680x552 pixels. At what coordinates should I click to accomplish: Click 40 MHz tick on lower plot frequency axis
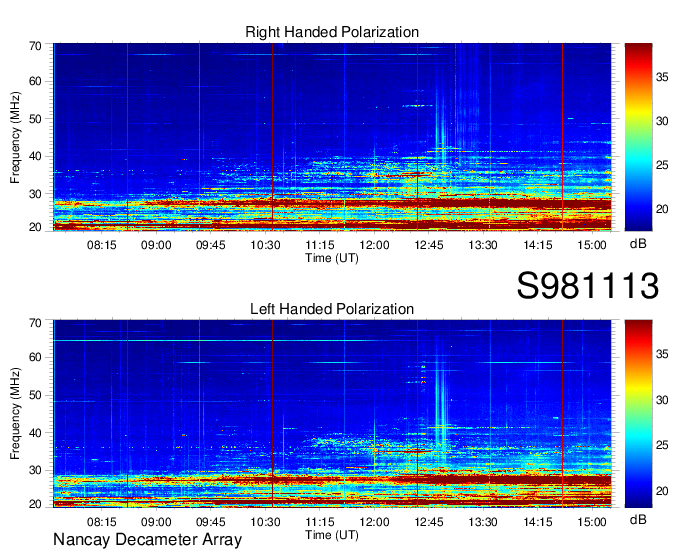click(x=35, y=433)
